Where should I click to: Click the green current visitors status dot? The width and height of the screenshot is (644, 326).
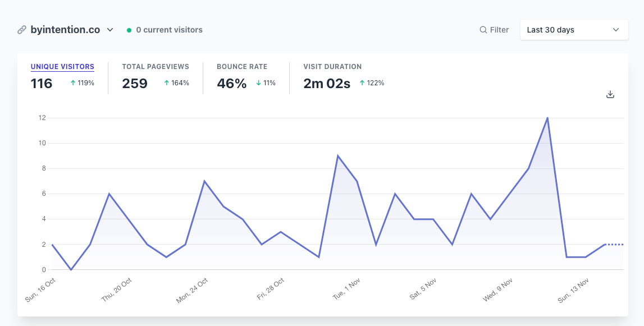click(x=129, y=30)
